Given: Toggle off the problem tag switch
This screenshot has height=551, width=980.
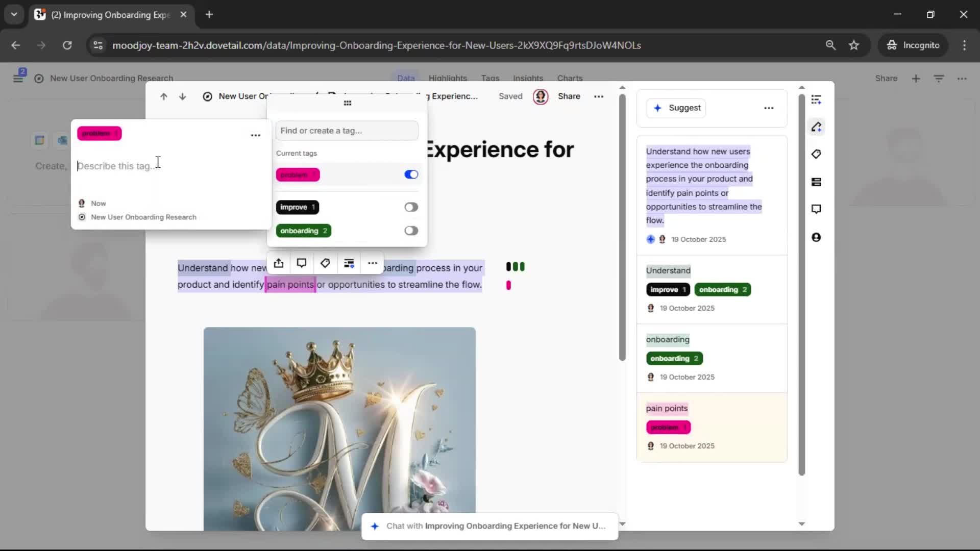Looking at the screenshot, I should point(411,174).
